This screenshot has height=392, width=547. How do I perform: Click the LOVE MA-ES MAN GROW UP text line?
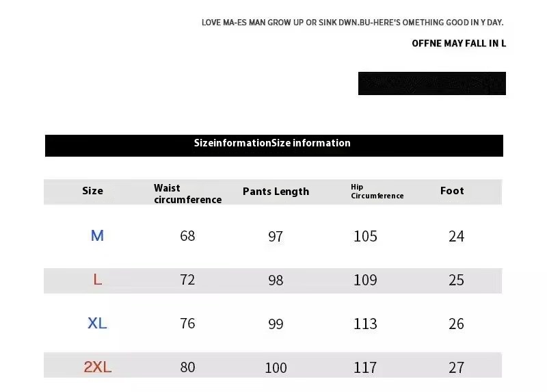[x=352, y=23]
